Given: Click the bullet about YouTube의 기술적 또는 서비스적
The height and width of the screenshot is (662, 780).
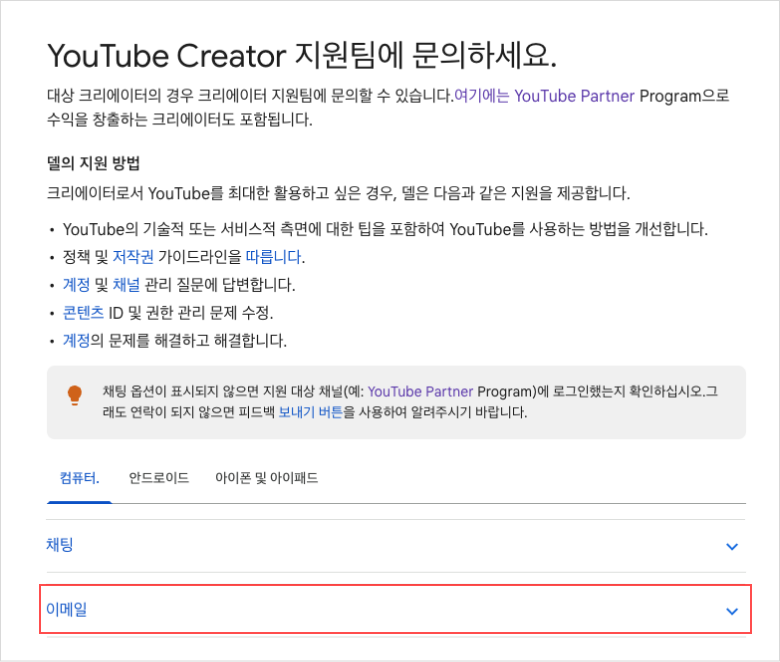Looking at the screenshot, I should click(x=385, y=229).
